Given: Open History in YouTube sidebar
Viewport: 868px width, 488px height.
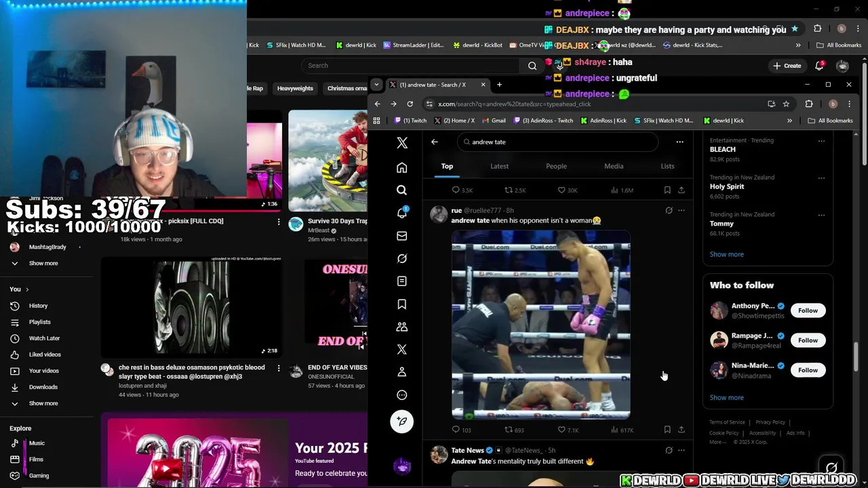Looking at the screenshot, I should click(x=39, y=306).
